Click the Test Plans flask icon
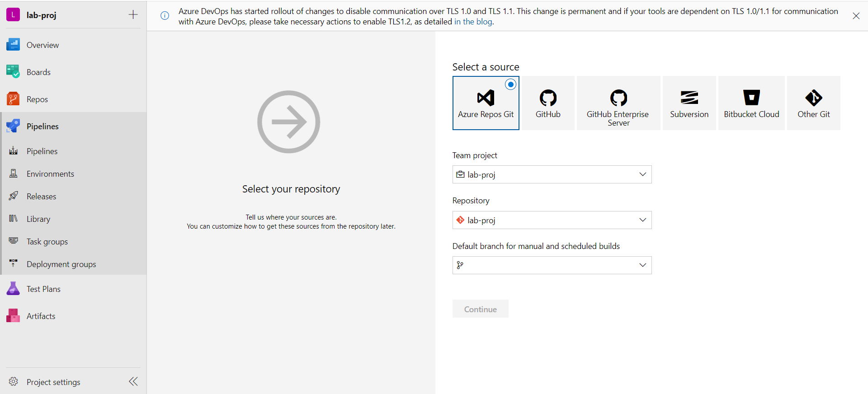Viewport: 868px width, 394px height. tap(13, 289)
